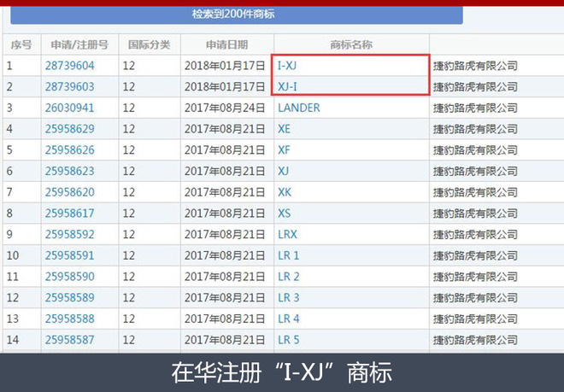Open the XK trademark link
564x392 pixels.
tap(285, 192)
